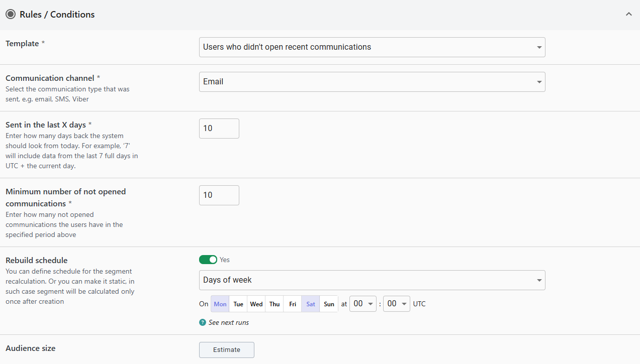
Task: Open the Template dropdown
Action: [x=372, y=47]
